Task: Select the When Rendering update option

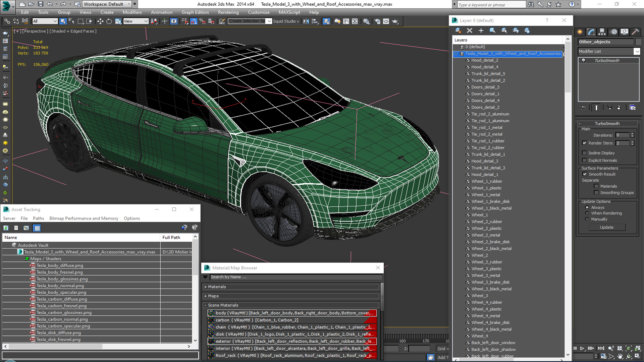Action: [587, 213]
